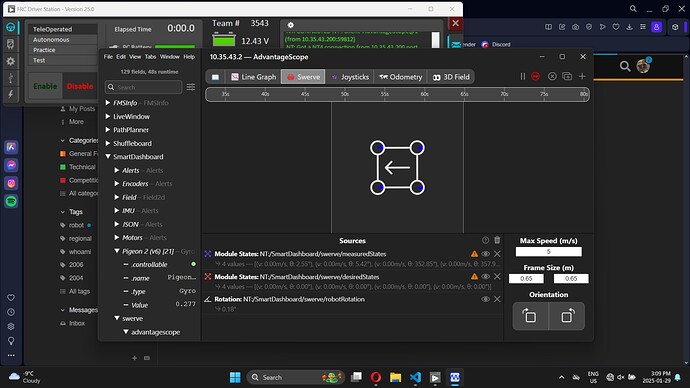
Task: Add a new tab with the plus icon
Action: click(x=582, y=77)
